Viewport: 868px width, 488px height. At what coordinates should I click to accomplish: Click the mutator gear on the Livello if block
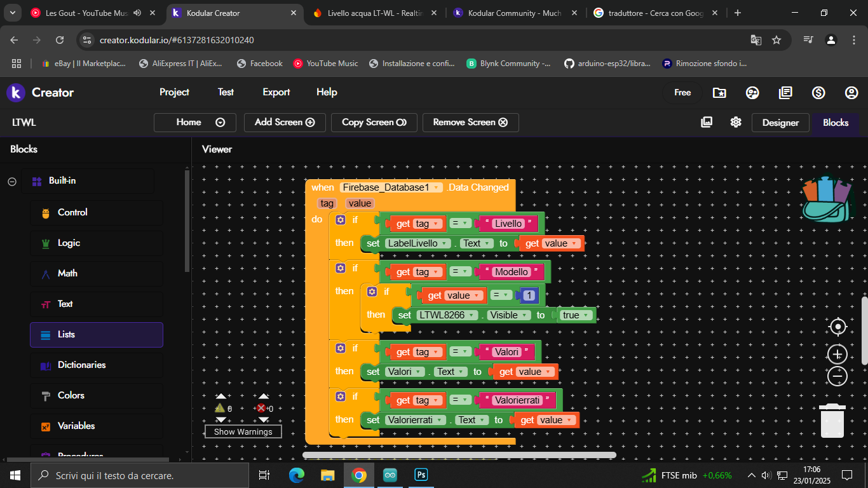341,220
